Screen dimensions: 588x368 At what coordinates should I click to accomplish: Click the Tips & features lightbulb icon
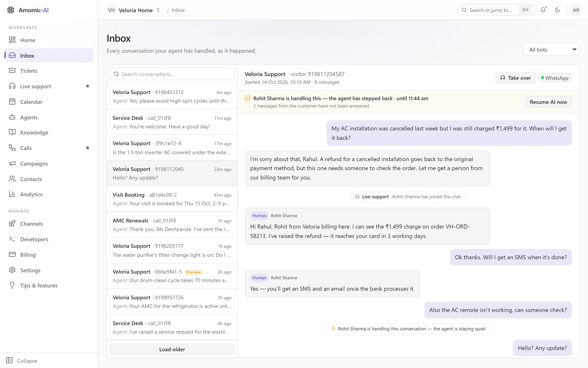pos(12,285)
